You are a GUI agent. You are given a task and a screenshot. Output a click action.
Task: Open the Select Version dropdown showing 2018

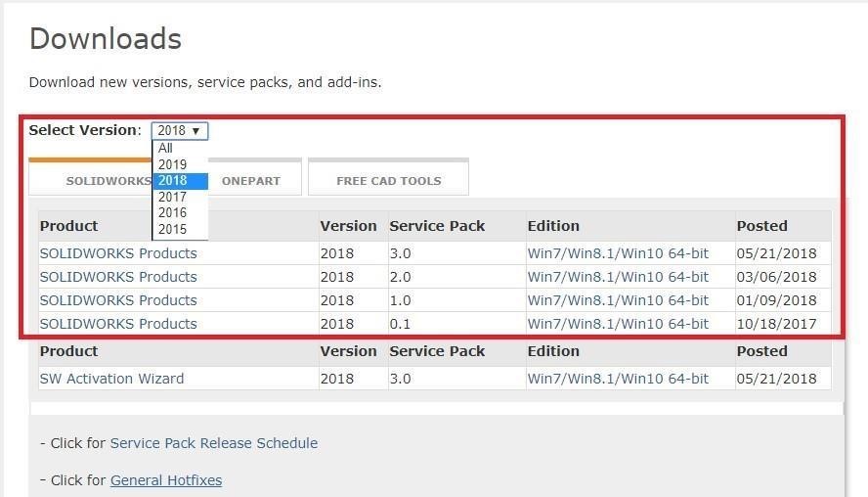179,131
